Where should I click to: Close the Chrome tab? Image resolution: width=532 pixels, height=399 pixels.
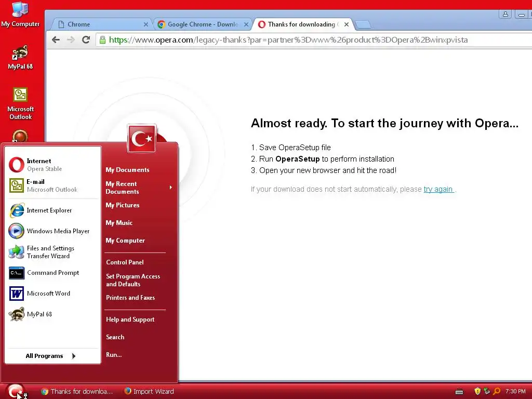point(146,24)
